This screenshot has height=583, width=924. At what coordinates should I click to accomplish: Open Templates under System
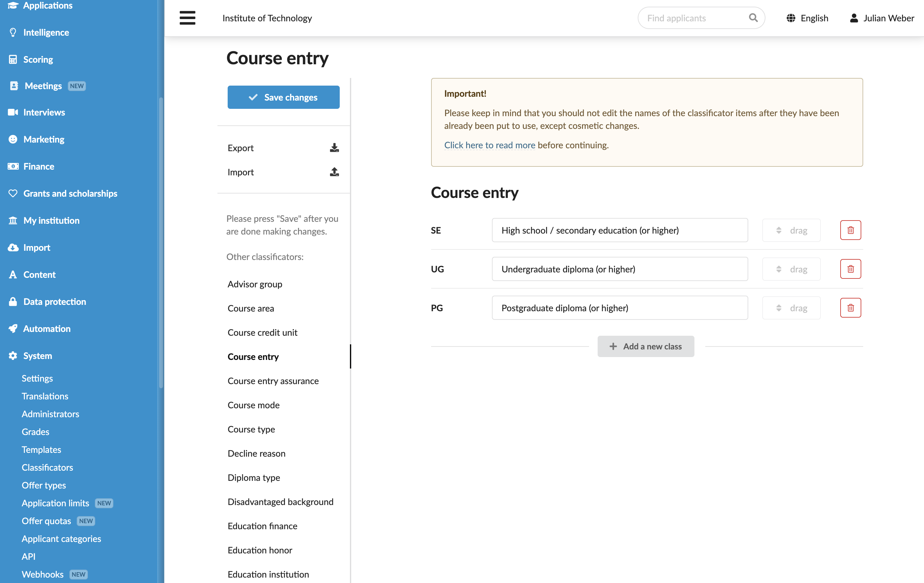[41, 450]
